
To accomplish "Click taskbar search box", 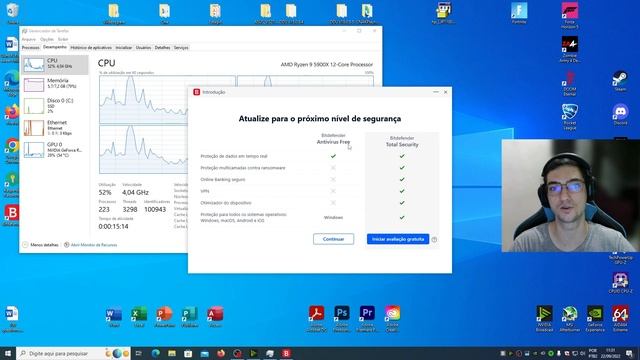I will click(73, 353).
